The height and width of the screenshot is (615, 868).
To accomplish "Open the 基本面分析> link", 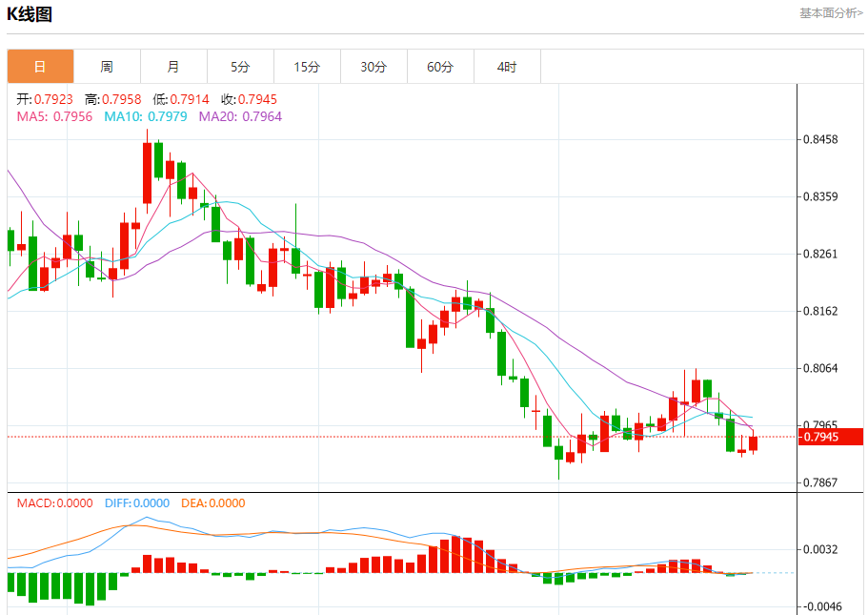I will click(831, 12).
